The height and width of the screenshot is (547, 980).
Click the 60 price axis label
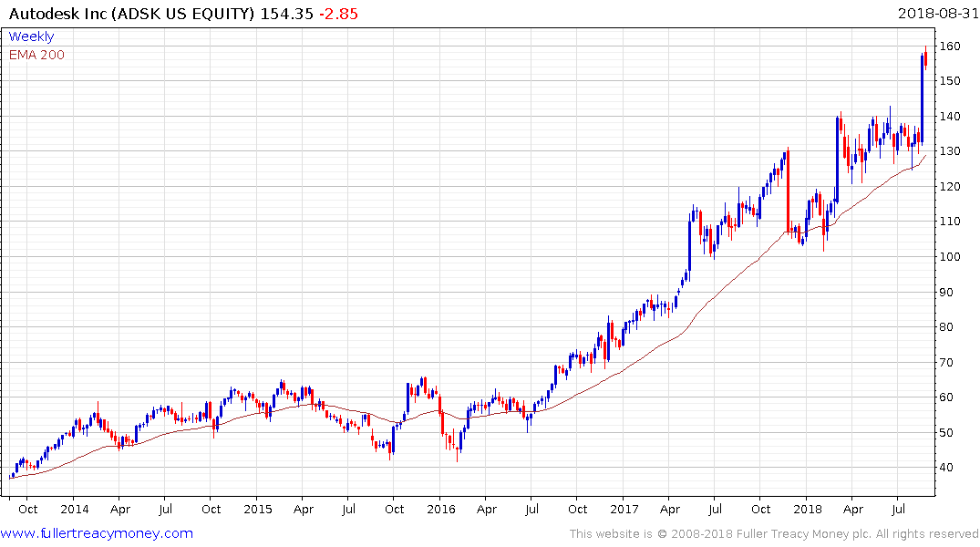946,397
